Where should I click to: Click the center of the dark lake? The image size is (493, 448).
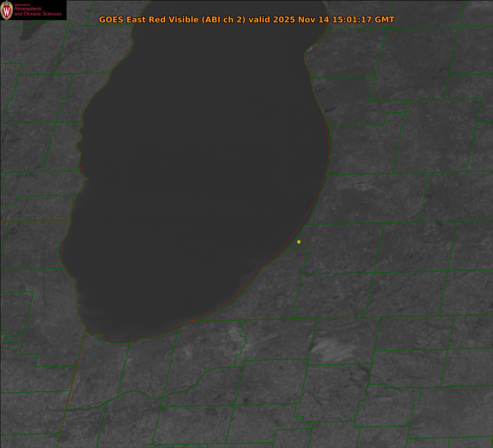197,177
